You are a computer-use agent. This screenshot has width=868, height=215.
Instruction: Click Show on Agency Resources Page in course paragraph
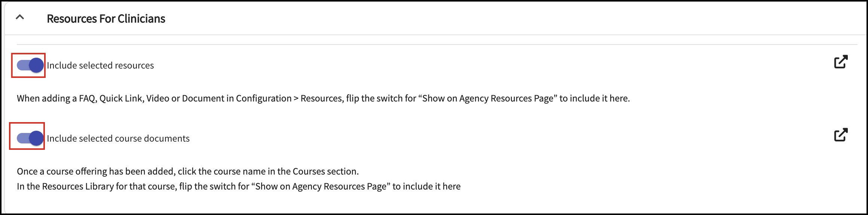321,187
